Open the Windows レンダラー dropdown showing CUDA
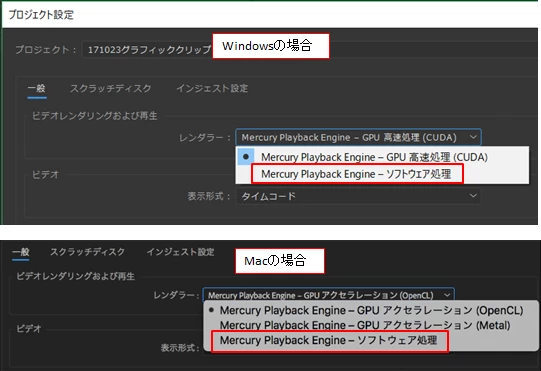Screen dimensions: 541x371 click(x=358, y=137)
